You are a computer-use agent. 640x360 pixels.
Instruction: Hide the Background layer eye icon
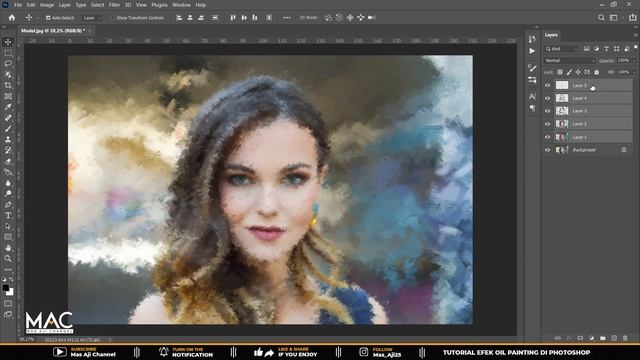(x=548, y=150)
